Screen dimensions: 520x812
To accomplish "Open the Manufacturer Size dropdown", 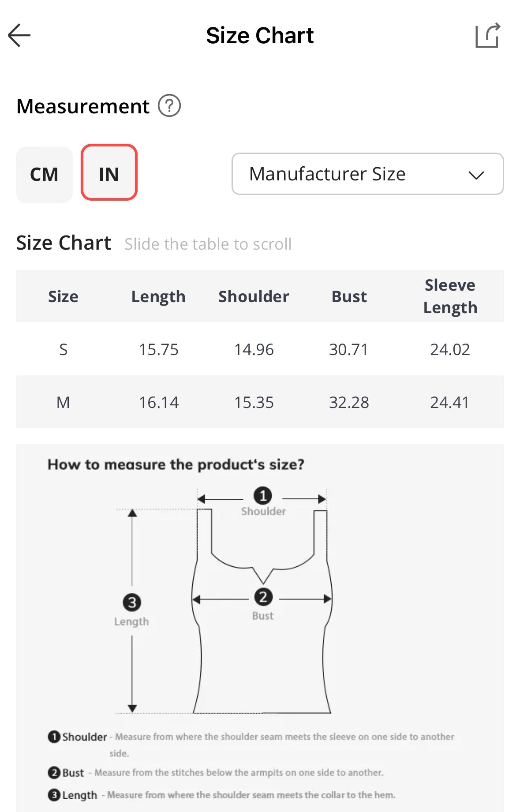I will 367,174.
